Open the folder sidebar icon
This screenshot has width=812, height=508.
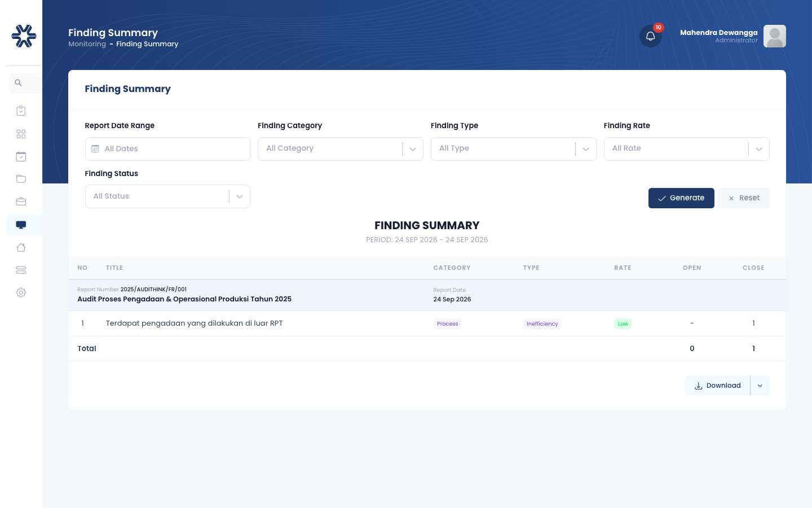pos(21,179)
